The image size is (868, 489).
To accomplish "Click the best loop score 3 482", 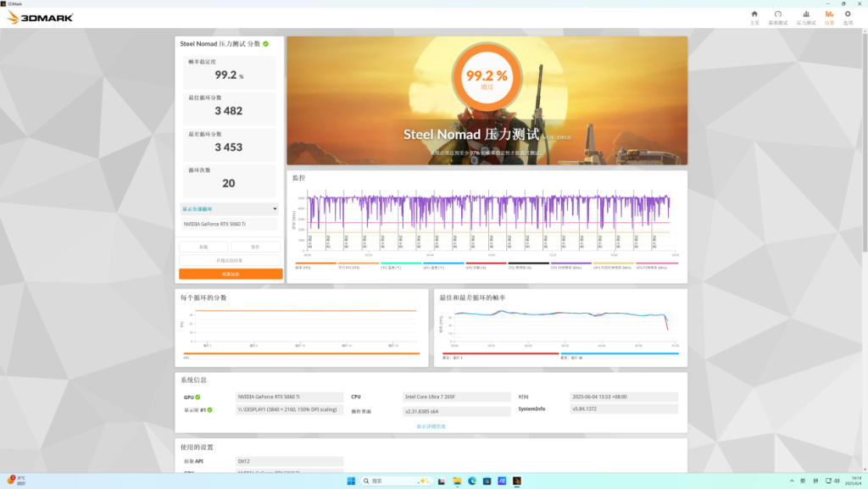I will pyautogui.click(x=229, y=111).
